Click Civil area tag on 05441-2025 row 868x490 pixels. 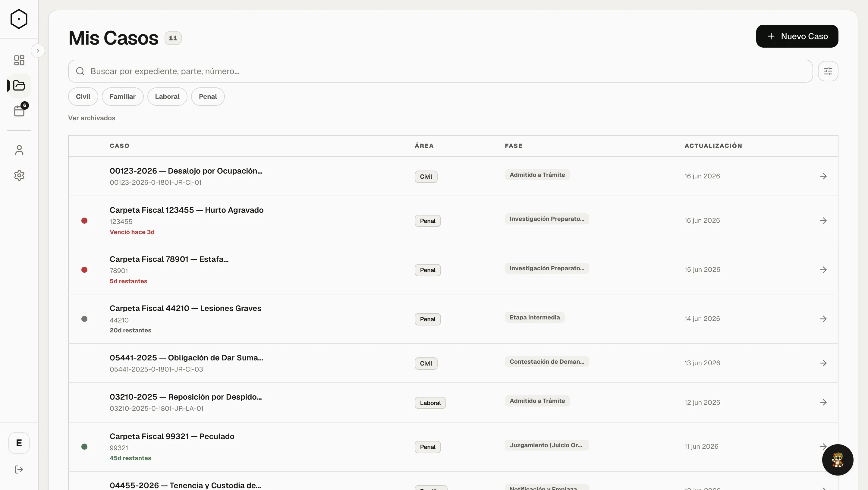(426, 364)
